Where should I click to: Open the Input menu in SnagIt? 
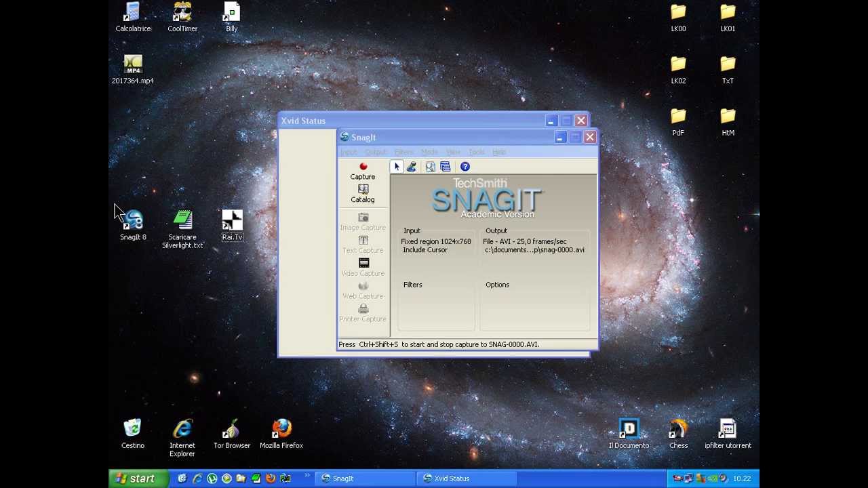349,152
